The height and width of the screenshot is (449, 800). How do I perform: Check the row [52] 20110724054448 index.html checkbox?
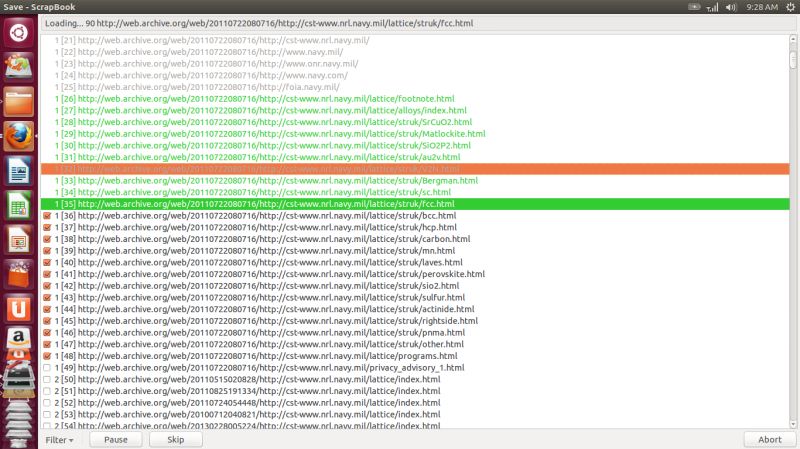(47, 403)
